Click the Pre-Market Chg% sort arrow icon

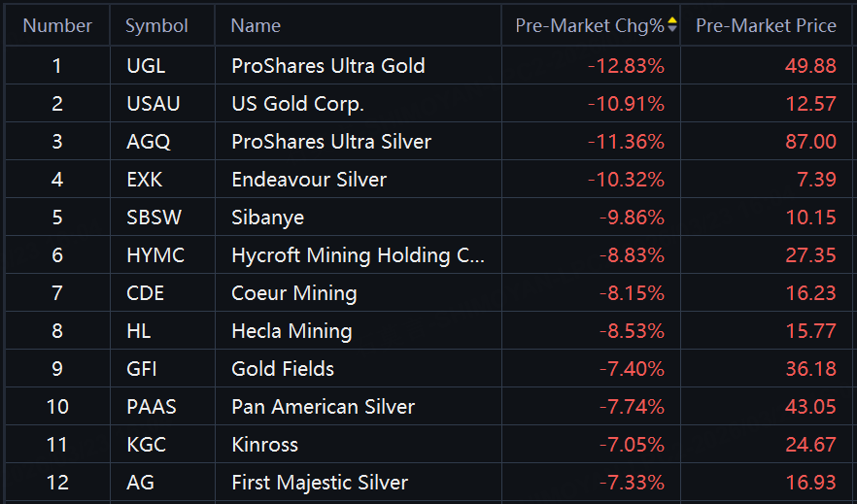tap(671, 26)
